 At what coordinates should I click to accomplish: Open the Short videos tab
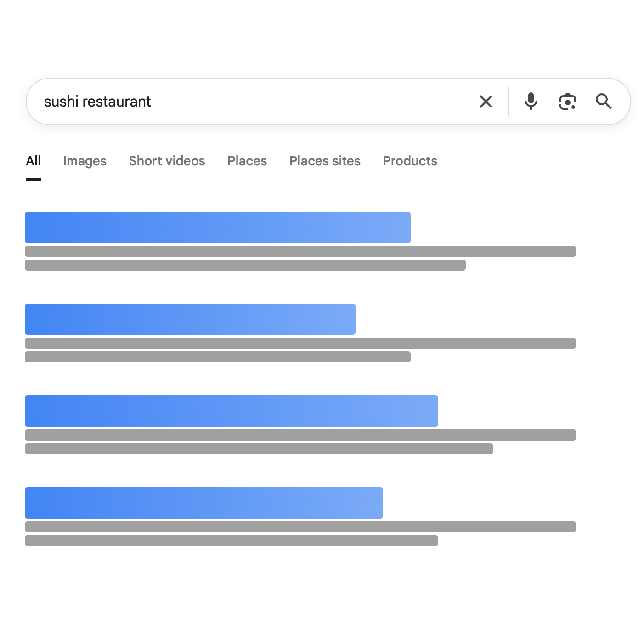167,161
